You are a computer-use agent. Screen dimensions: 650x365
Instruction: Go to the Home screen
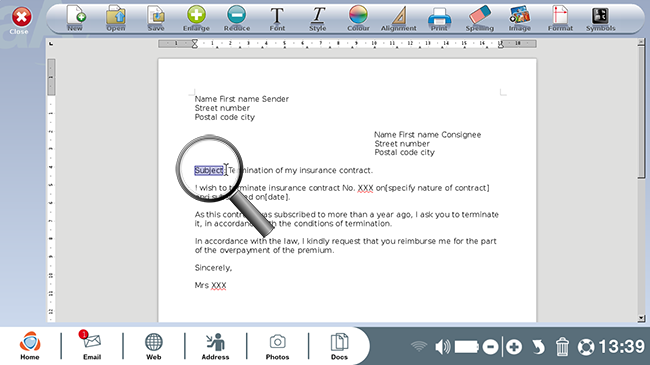[30, 345]
